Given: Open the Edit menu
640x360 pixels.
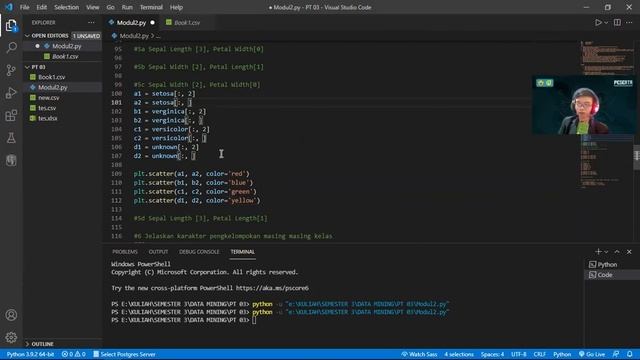Looking at the screenshot, I should coord(41,7).
